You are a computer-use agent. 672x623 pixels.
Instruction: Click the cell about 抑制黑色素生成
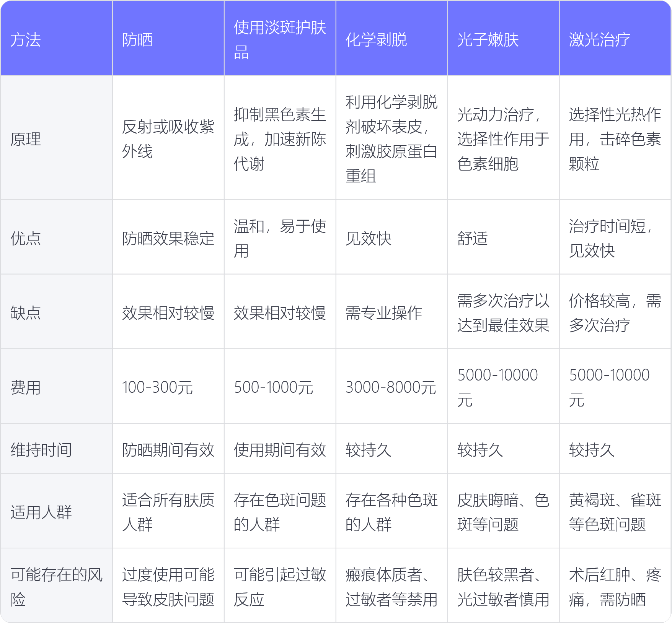click(x=280, y=139)
